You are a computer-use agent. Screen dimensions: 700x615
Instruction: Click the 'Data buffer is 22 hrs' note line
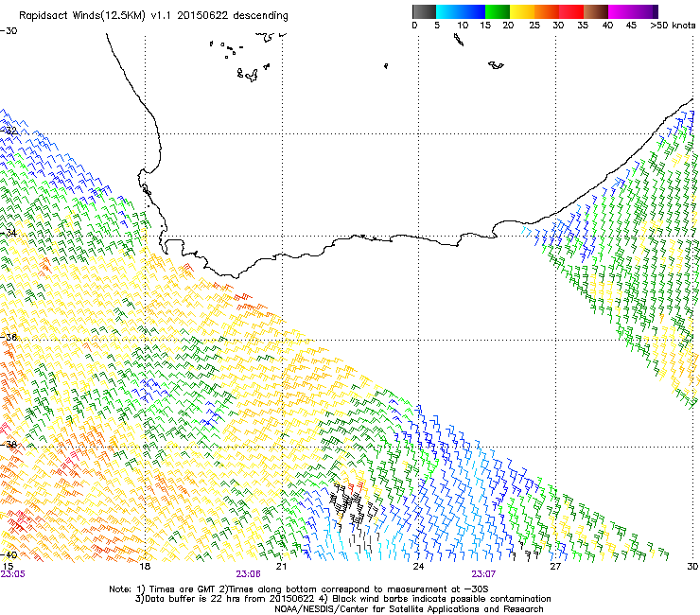coord(342,599)
